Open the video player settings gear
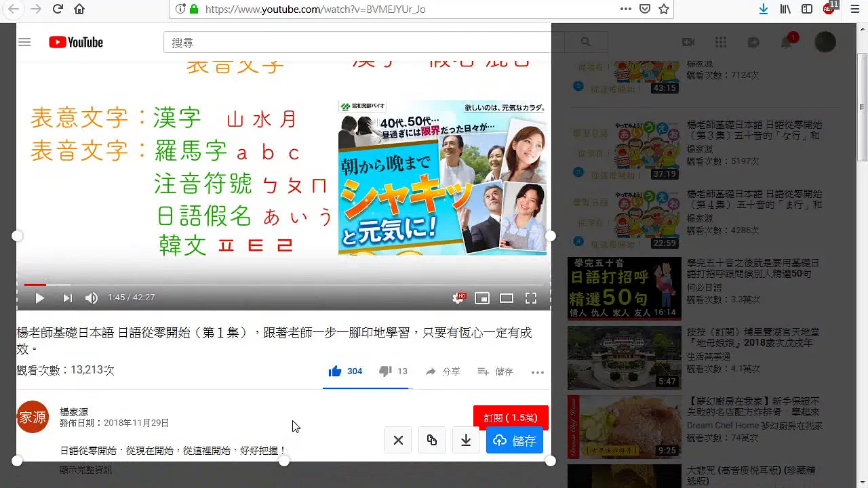Image resolution: width=868 pixels, height=488 pixels. point(459,298)
